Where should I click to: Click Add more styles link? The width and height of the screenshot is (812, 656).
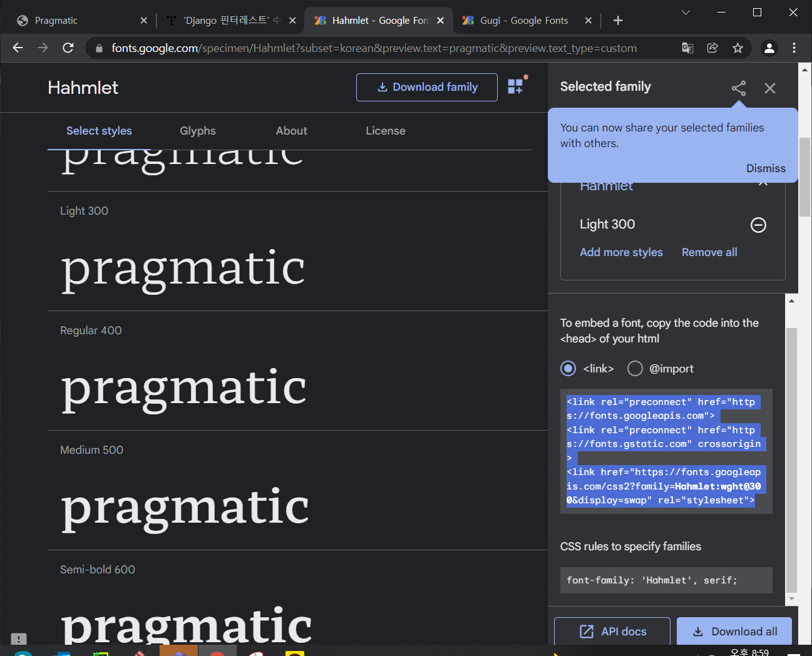(621, 252)
